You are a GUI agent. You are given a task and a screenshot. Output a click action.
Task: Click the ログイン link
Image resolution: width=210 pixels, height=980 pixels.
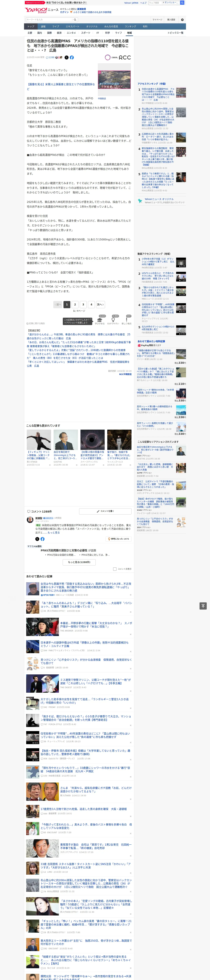tap(64, 12)
